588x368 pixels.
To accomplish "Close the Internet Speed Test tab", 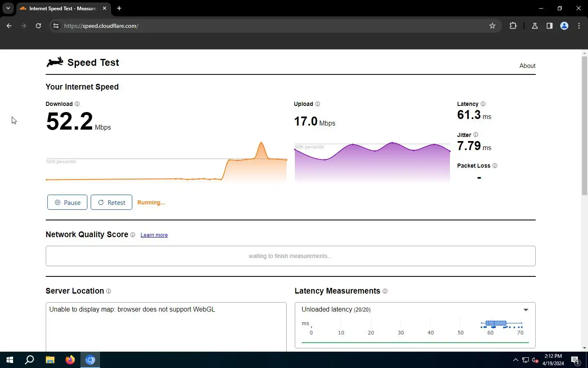I will [x=105, y=8].
